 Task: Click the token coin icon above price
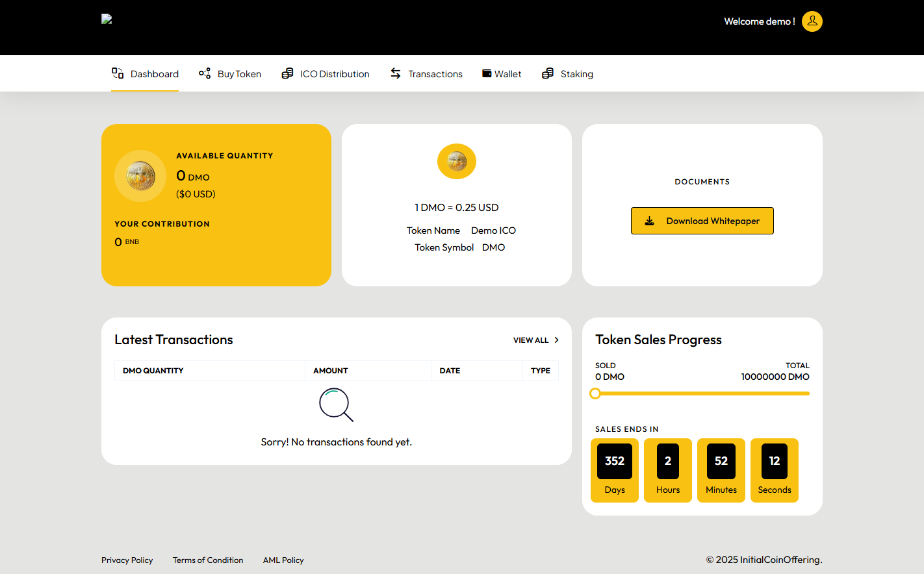click(x=457, y=161)
